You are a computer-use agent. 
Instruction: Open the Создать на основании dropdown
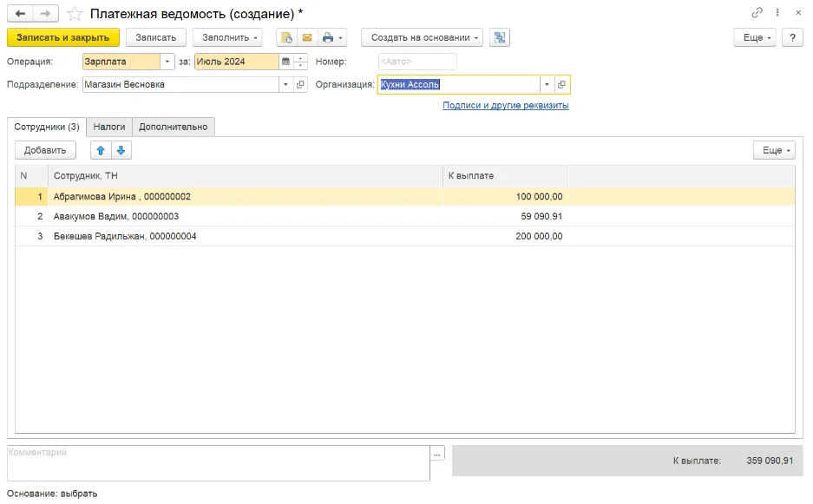point(422,38)
